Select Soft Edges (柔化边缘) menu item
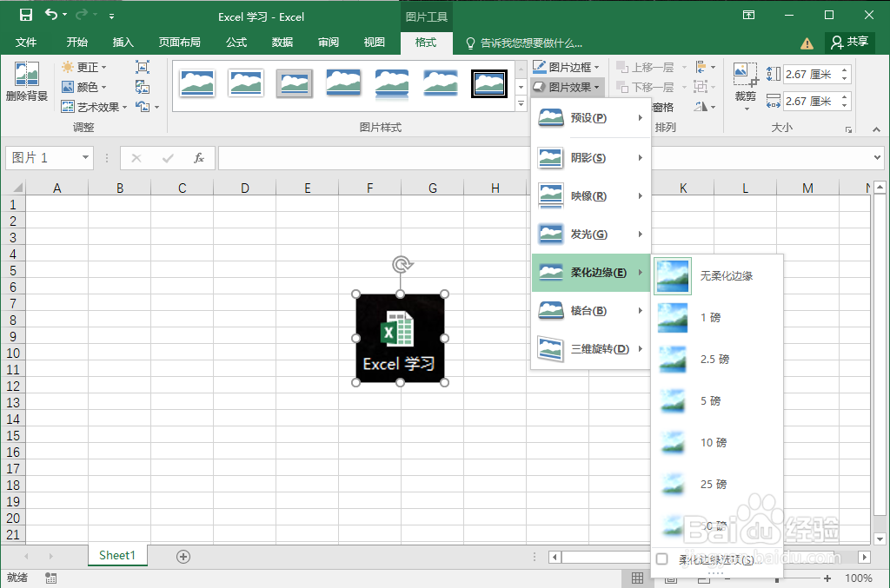The height and width of the screenshot is (588, 890). coord(590,273)
